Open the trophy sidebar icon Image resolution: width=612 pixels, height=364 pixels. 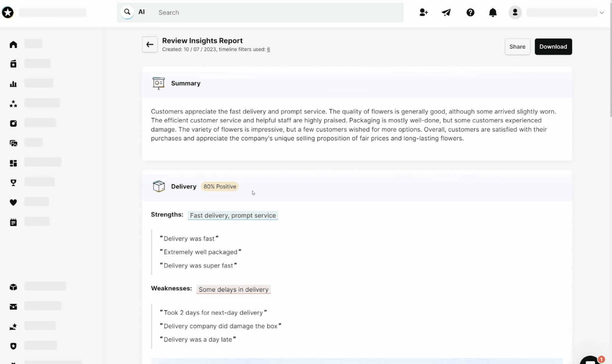click(13, 183)
